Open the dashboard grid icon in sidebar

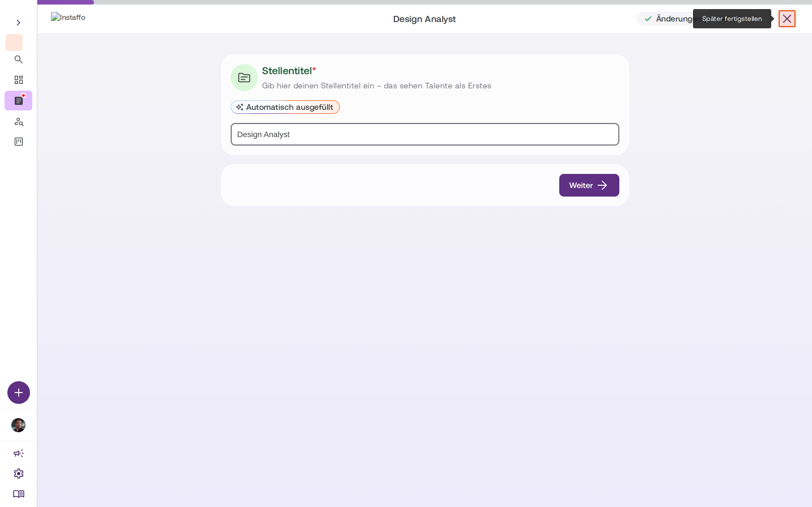tap(19, 80)
